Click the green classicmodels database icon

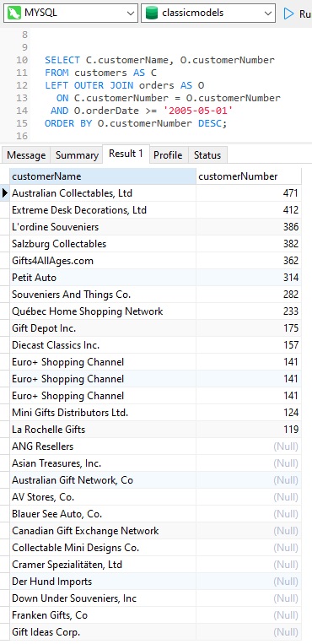click(x=152, y=14)
